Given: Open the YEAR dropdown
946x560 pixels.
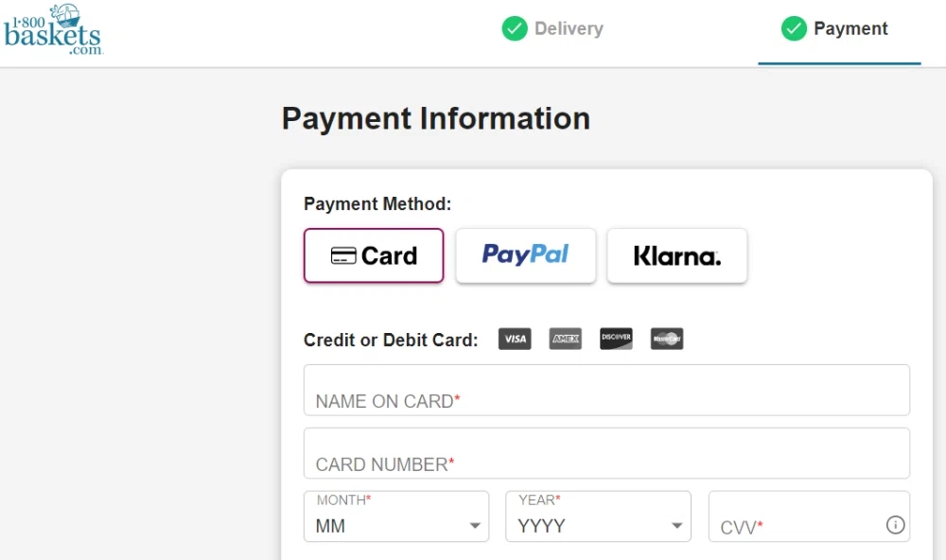Looking at the screenshot, I should coord(598,516).
